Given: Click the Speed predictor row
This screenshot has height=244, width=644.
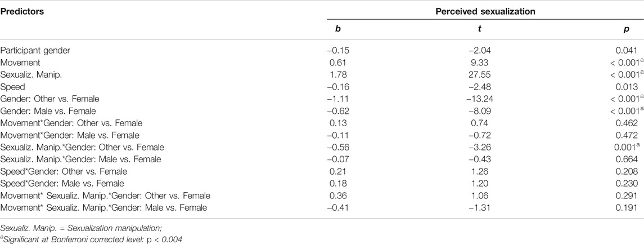Looking at the screenshot, I should click(322, 87).
